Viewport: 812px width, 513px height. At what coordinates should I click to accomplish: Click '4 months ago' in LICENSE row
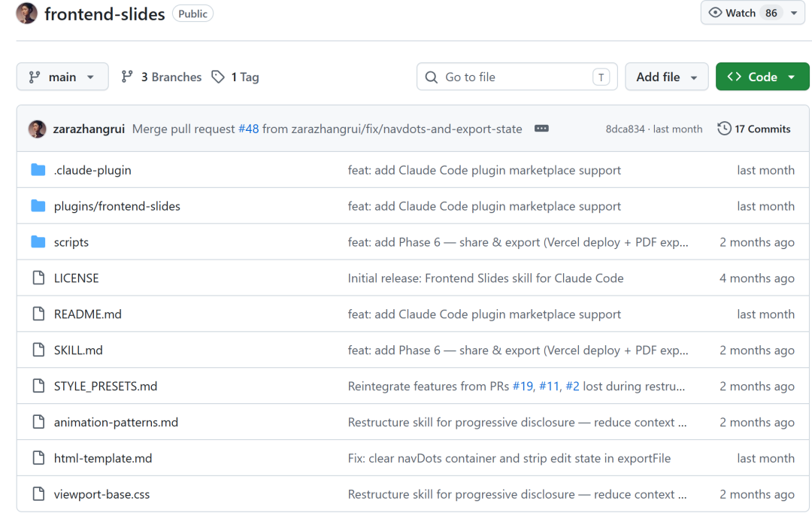(756, 278)
